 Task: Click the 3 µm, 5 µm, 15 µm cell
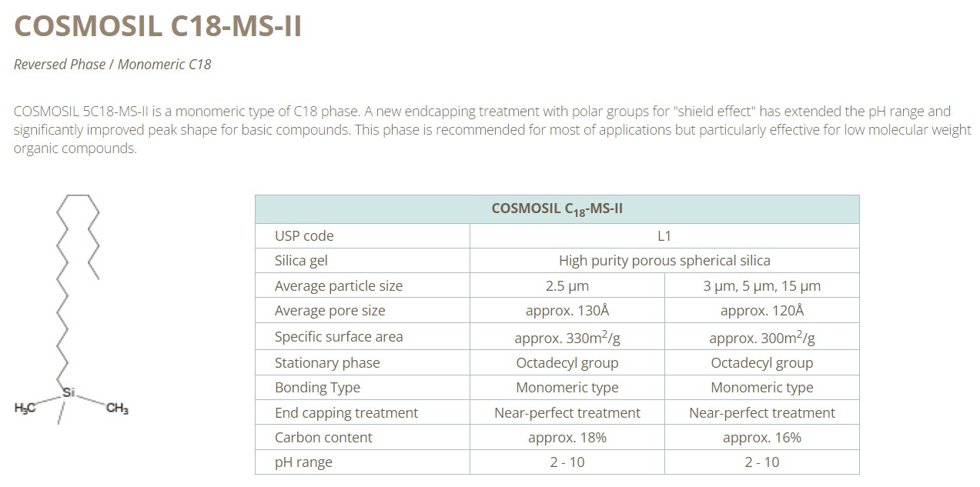(762, 286)
